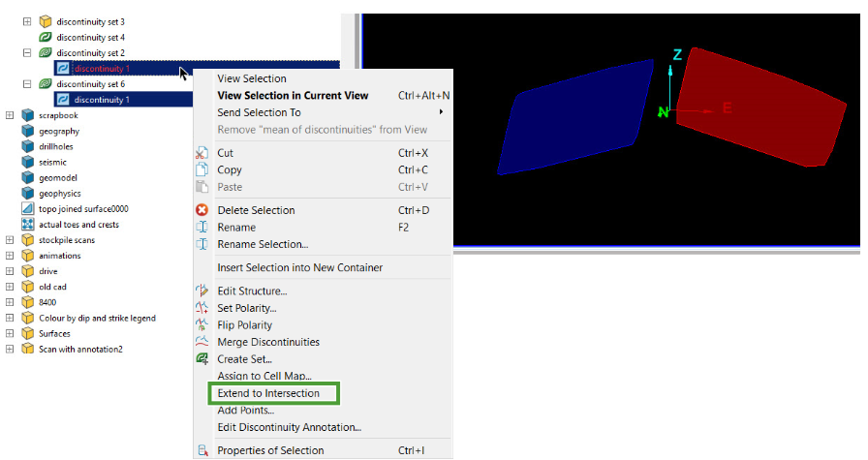Viewport: 868px width, 460px height.
Task: Click the Edit Structure icon
Action: (x=202, y=291)
